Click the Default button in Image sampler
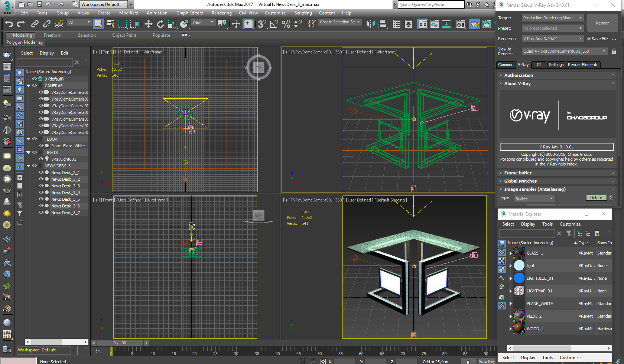Image resolution: width=624 pixels, height=364 pixels. coord(596,198)
